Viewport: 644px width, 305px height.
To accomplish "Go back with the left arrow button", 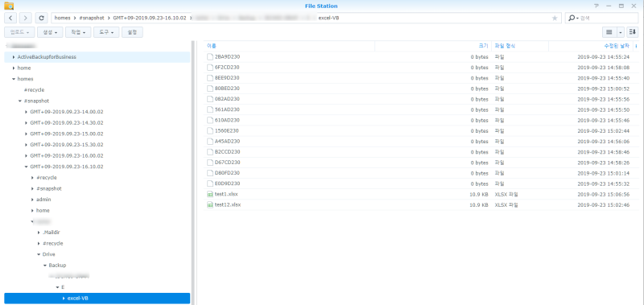I will click(10, 18).
